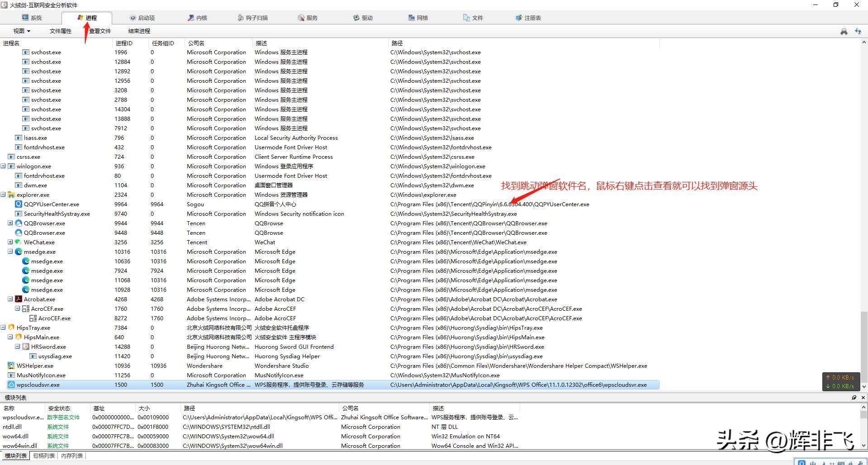868x465 pixels.
Task: Click the 文件属性 toolbar button
Action: pos(61,31)
